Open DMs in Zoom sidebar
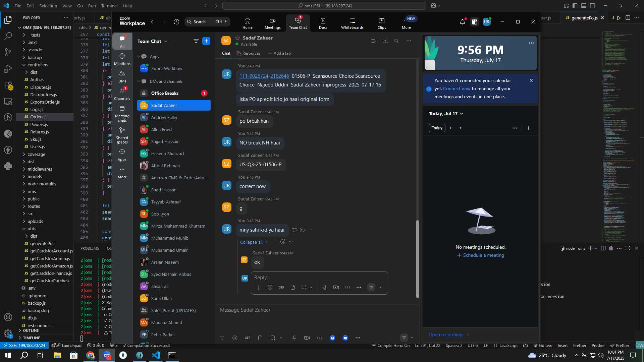The width and height of the screenshot is (644, 362). (x=122, y=76)
